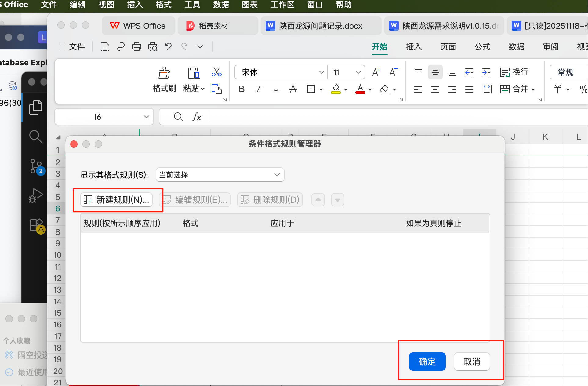
Task: Click the 新建规则(N)... button
Action: tap(116, 200)
